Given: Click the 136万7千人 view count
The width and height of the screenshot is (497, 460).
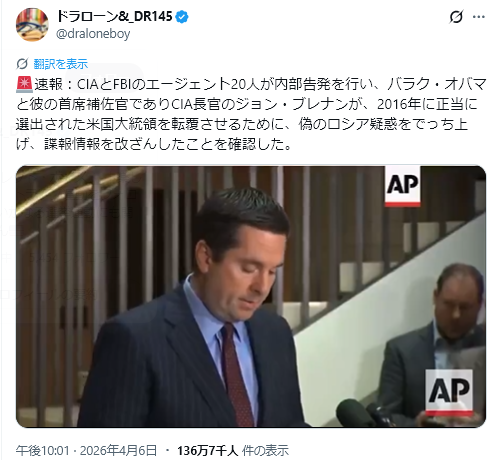Looking at the screenshot, I should pos(207,451).
